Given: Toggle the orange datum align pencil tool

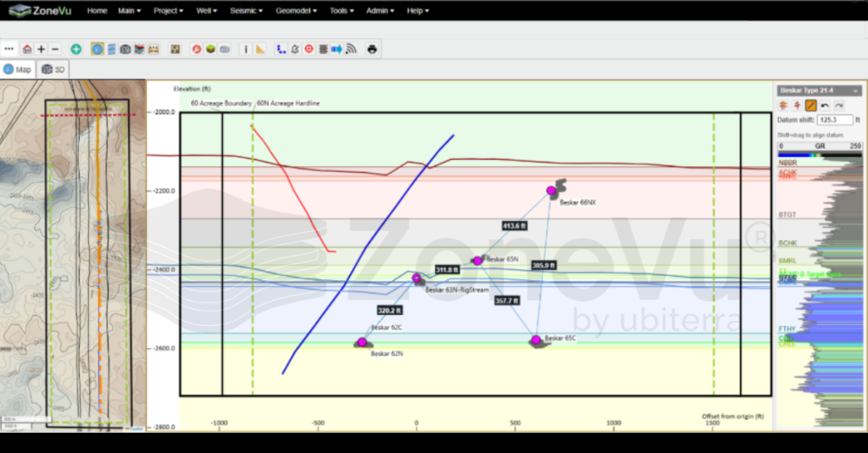Looking at the screenshot, I should click(811, 105).
